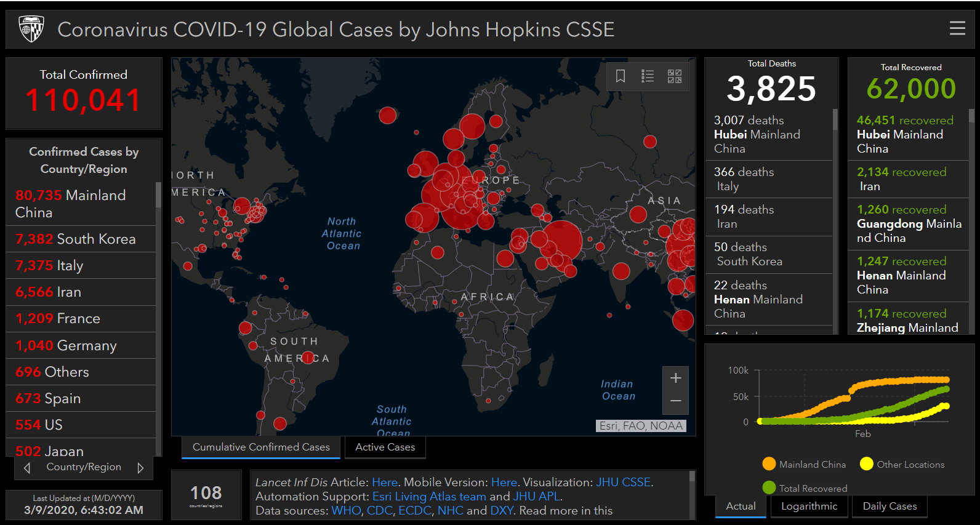Go to previous Country/Region list arrow
The image size is (980, 525).
pos(27,468)
